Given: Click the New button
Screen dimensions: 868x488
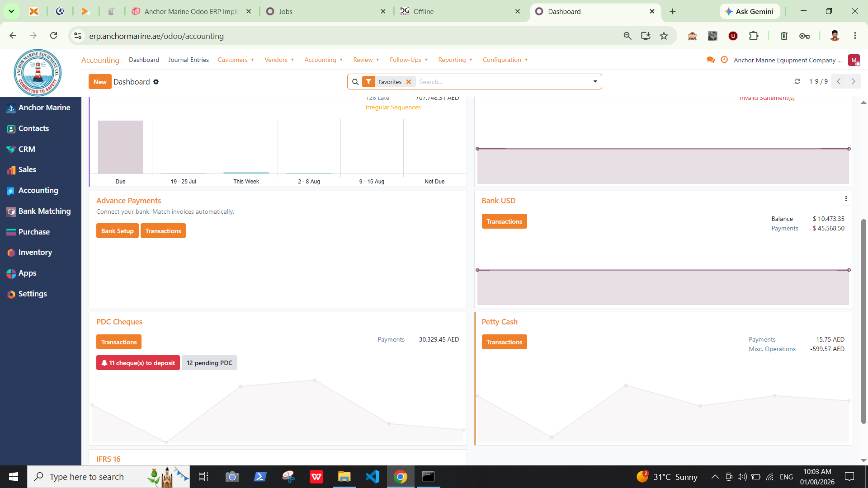Looking at the screenshot, I should (x=100, y=82).
